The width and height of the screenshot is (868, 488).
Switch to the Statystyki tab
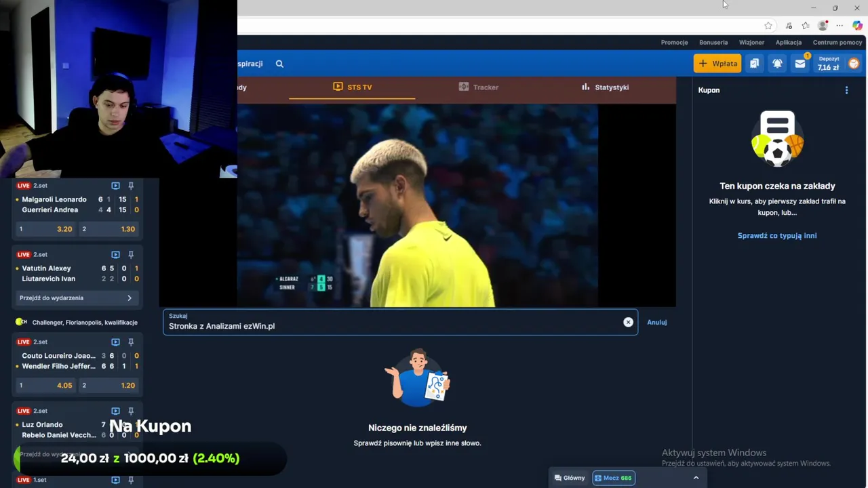click(605, 87)
